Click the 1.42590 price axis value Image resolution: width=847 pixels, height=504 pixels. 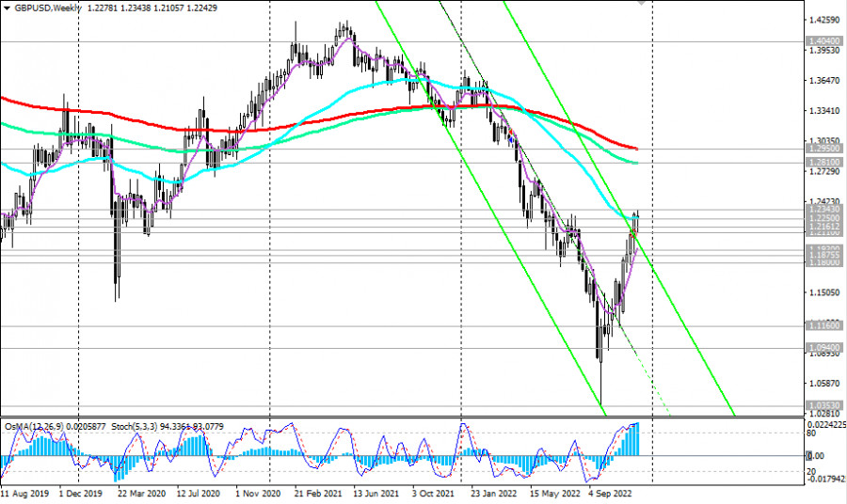[823, 20]
